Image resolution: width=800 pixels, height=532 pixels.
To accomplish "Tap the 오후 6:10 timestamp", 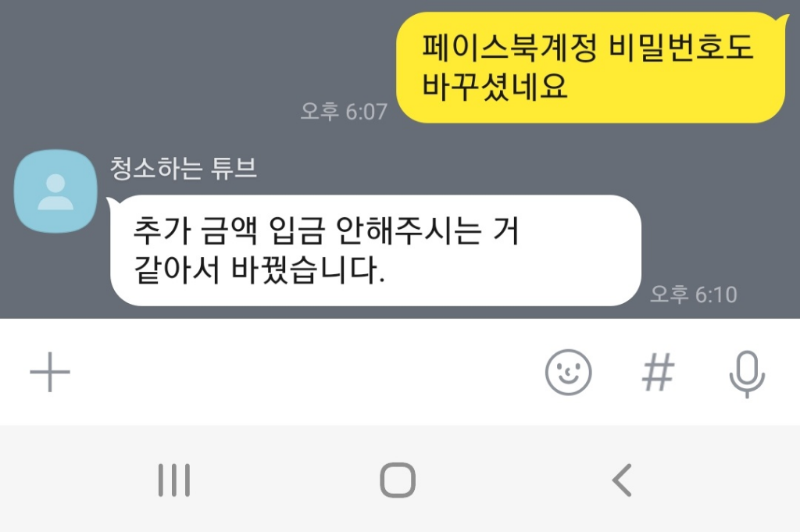I will point(694,295).
